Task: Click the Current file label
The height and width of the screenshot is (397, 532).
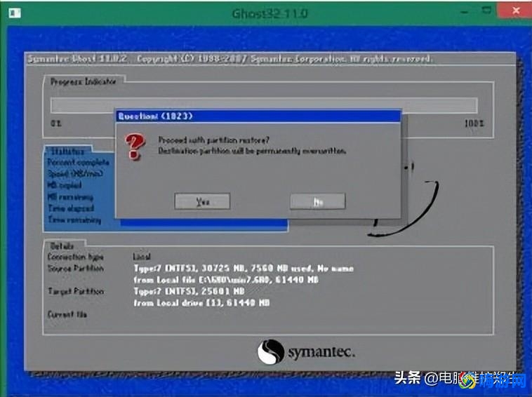Action: click(67, 314)
